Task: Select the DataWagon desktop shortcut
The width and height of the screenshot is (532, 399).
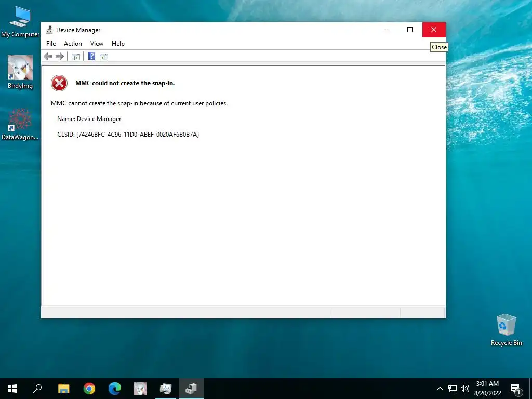Action: tap(20, 124)
